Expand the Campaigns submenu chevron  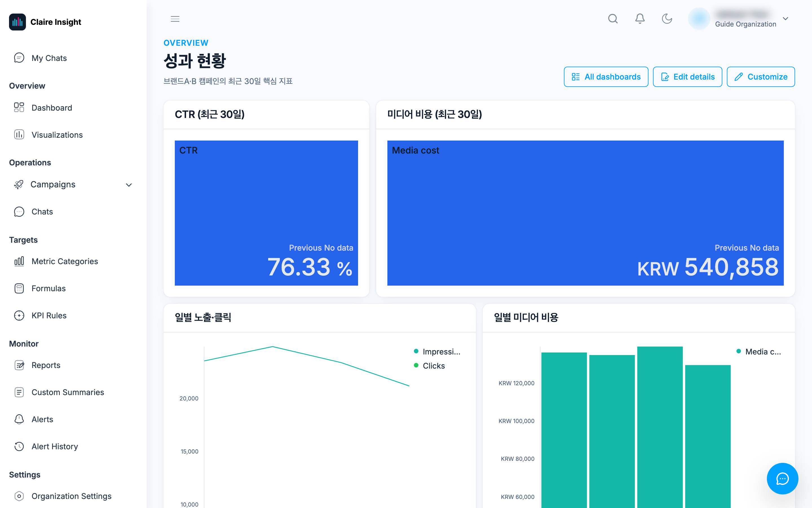click(x=129, y=185)
